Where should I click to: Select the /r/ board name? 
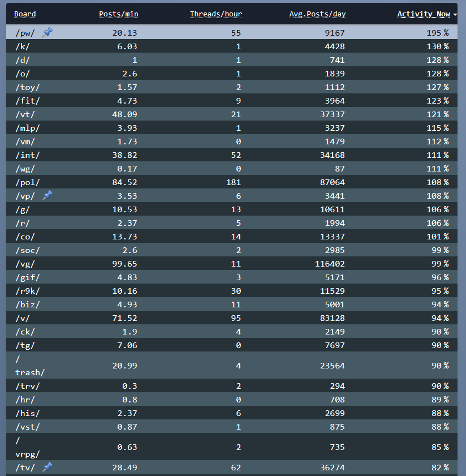[23, 223]
